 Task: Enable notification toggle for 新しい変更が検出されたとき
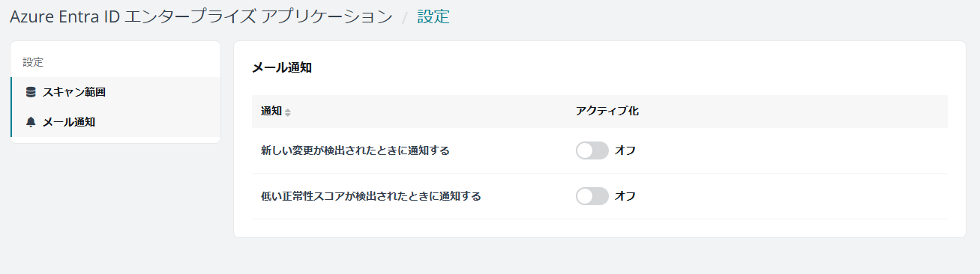pyautogui.click(x=592, y=150)
